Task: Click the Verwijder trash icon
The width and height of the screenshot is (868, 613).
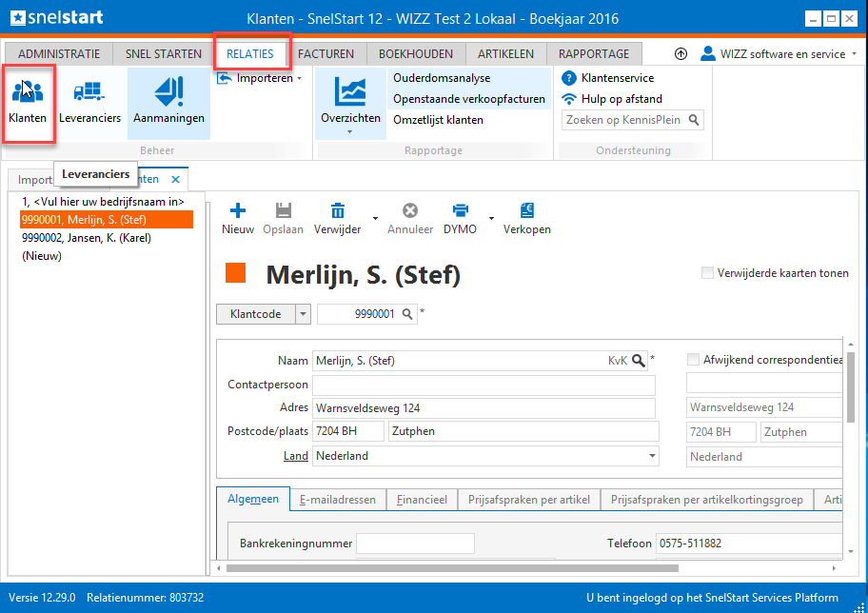Action: (337, 212)
